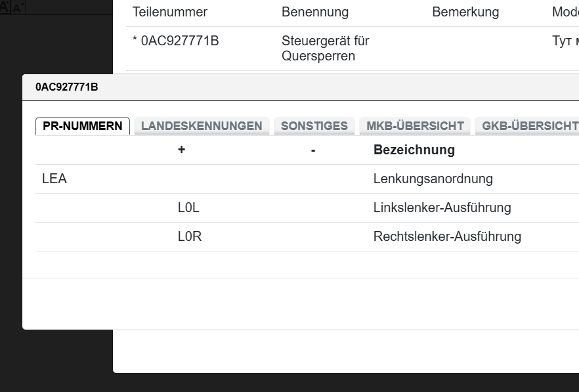Viewport: 579px width, 392px height.
Task: Select the L0R PR number
Action: (x=190, y=236)
